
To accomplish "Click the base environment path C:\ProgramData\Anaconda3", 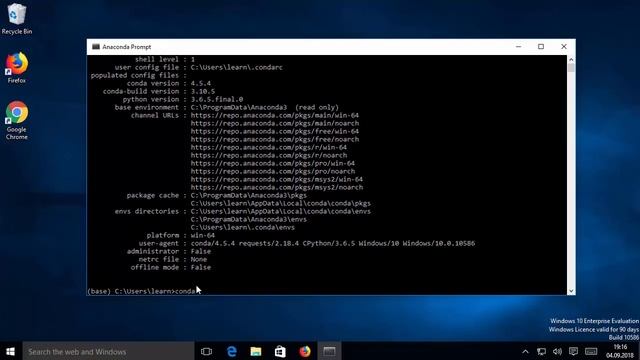I will point(239,107).
